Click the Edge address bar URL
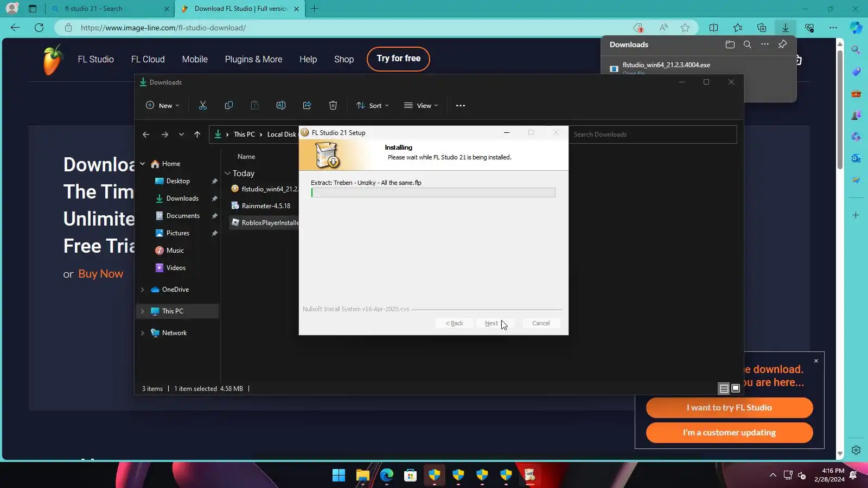The height and width of the screenshot is (488, 868). pos(163,28)
